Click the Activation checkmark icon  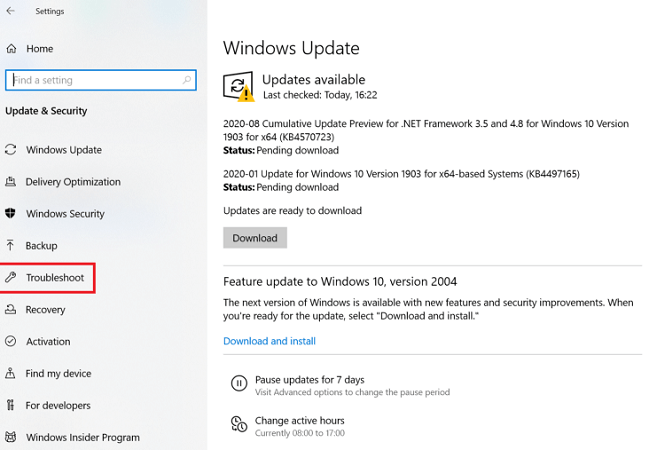click(11, 341)
